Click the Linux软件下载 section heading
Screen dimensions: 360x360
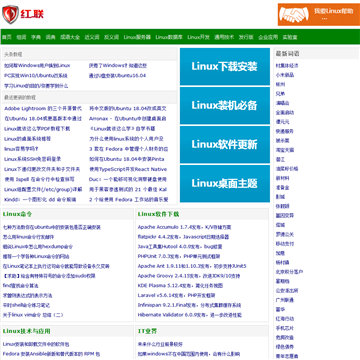(x=158, y=214)
